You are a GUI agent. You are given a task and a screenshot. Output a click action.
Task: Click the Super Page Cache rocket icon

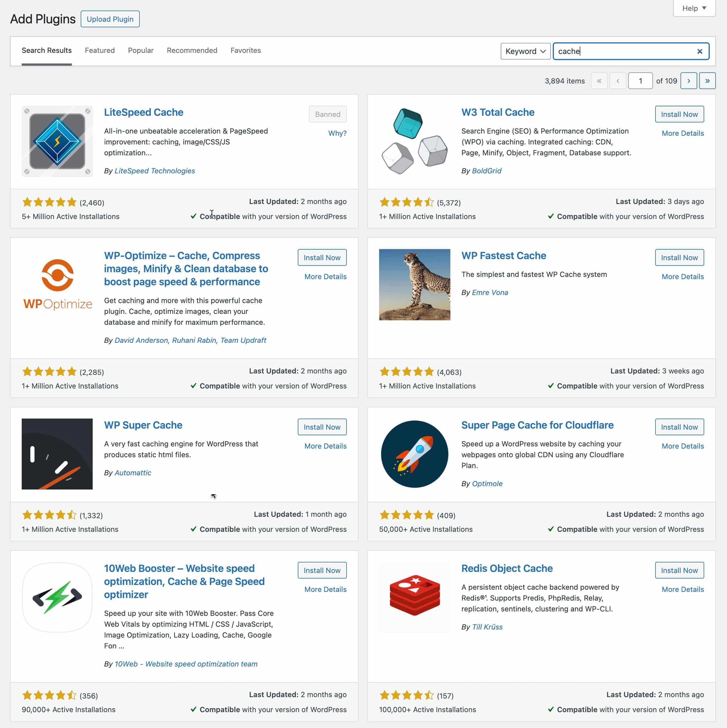pos(414,454)
